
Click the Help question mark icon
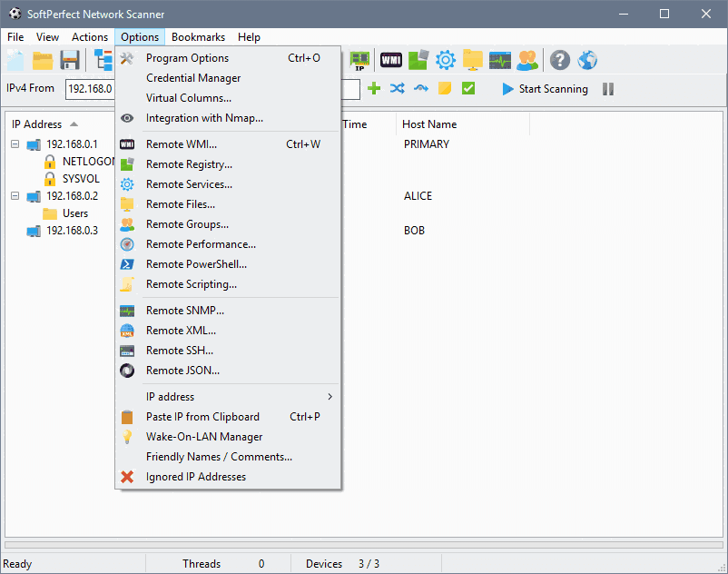(x=560, y=60)
